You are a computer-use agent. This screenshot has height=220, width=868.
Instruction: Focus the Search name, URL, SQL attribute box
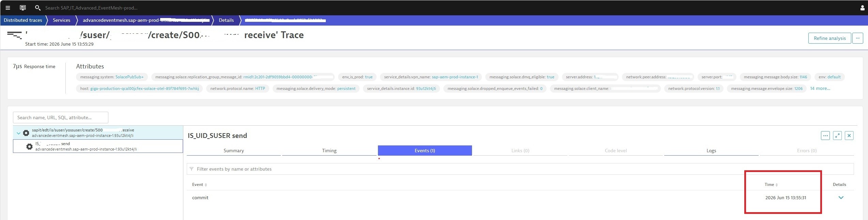pyautogui.click(x=61, y=117)
